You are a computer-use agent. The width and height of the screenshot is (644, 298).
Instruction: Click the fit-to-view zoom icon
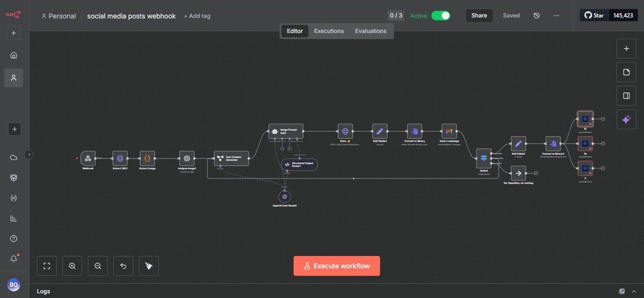point(46,266)
